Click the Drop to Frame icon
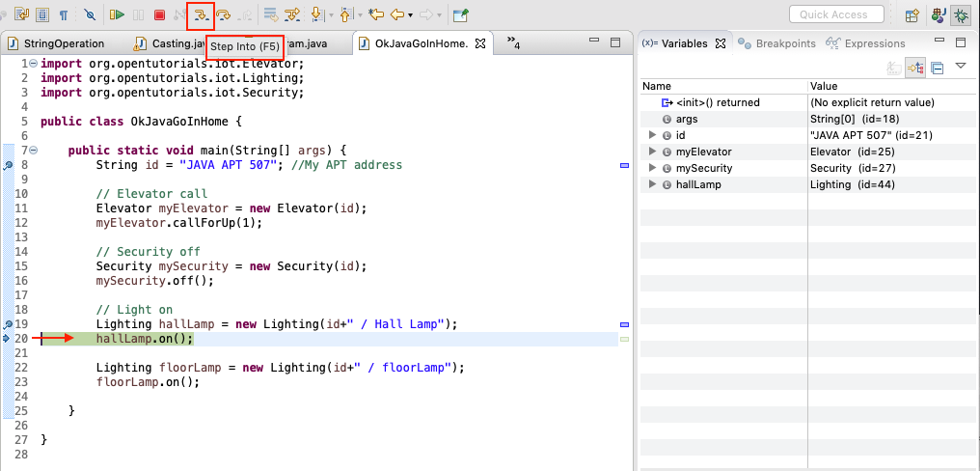Screen dimensions: 980x471 271,15
